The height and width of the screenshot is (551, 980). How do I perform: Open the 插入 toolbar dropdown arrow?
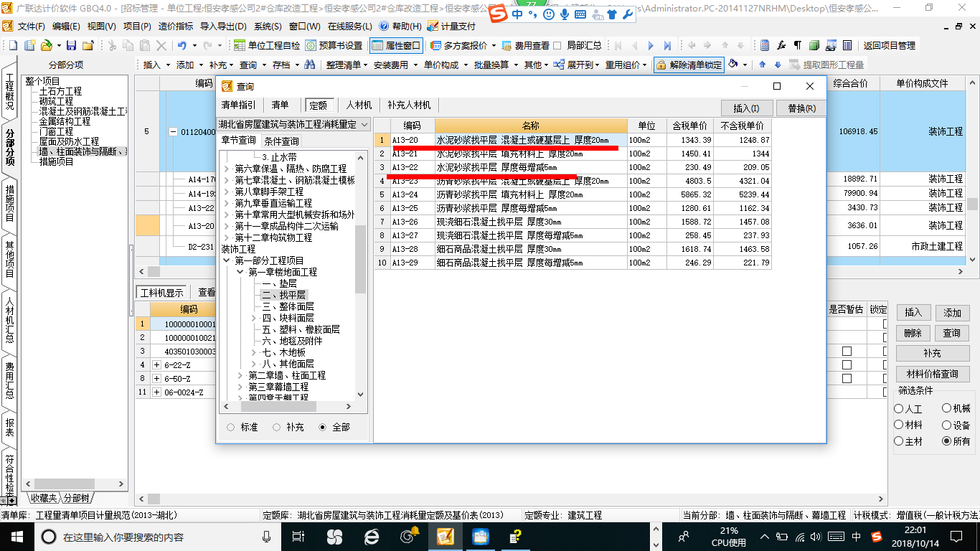(x=169, y=65)
